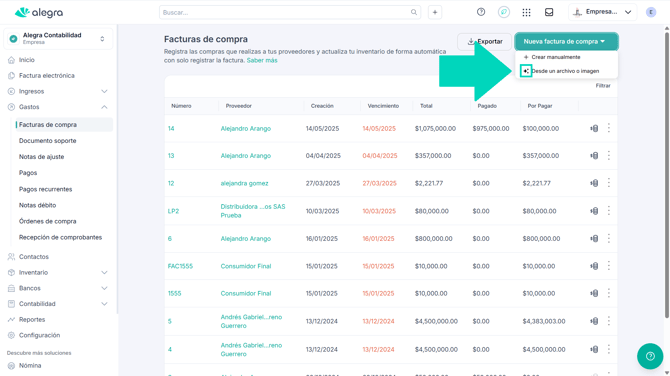Click payment icon for invoice FAC1555
This screenshot has height=376, width=670.
(594, 266)
